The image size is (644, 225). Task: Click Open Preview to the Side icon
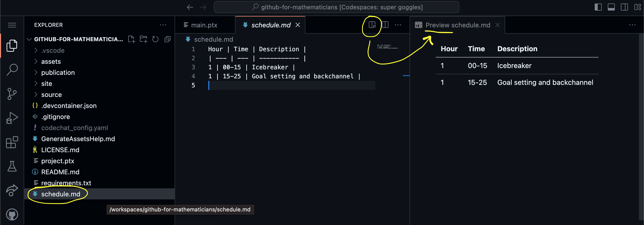[372, 25]
